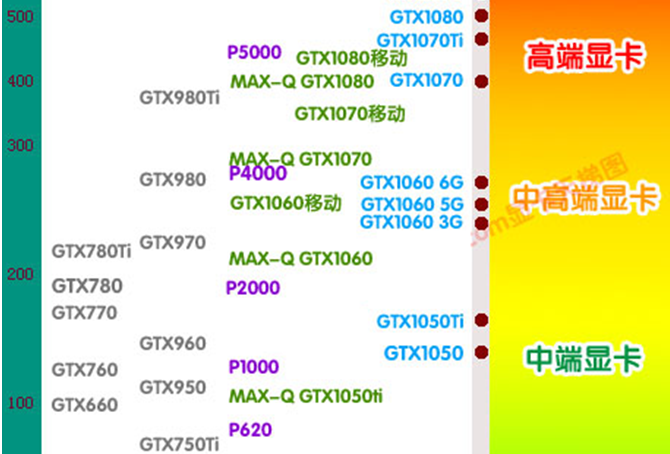The width and height of the screenshot is (670, 454).
Task: Click the marker dot beside GTX1060 5G
Action: click(x=482, y=204)
